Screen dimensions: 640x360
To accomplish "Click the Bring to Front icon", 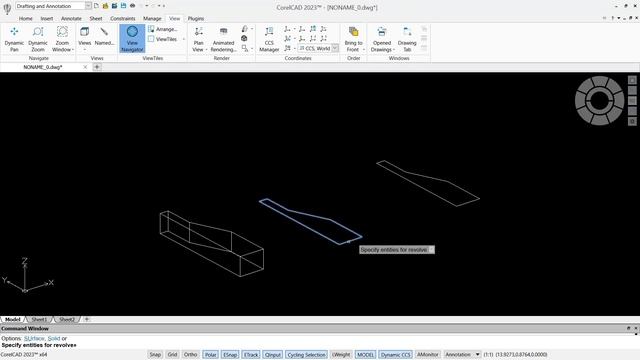I will pyautogui.click(x=353, y=32).
